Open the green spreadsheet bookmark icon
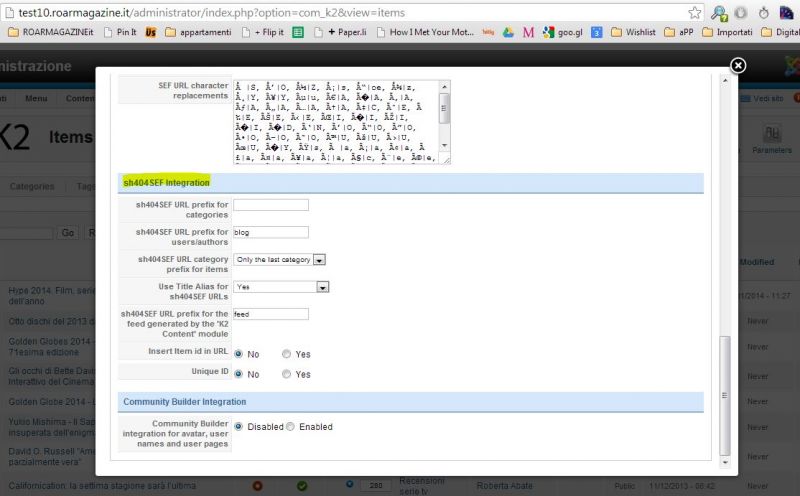This screenshot has width=800, height=496. click(x=298, y=32)
